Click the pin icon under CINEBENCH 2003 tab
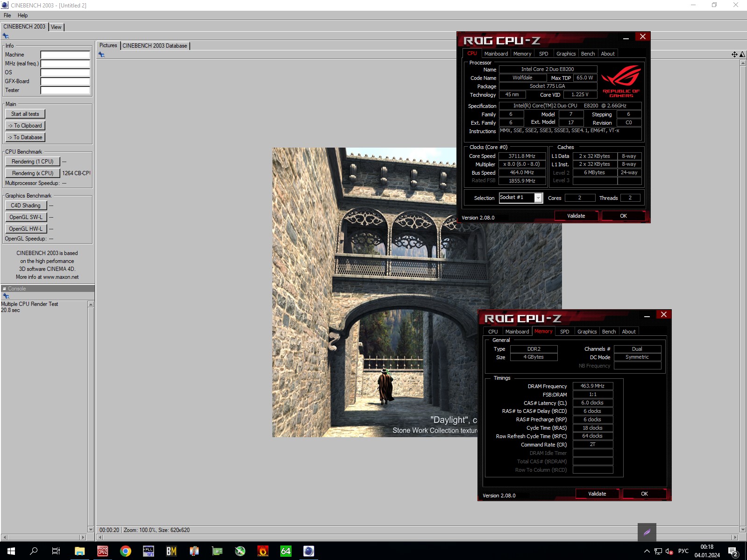The image size is (747, 560). tap(6, 36)
